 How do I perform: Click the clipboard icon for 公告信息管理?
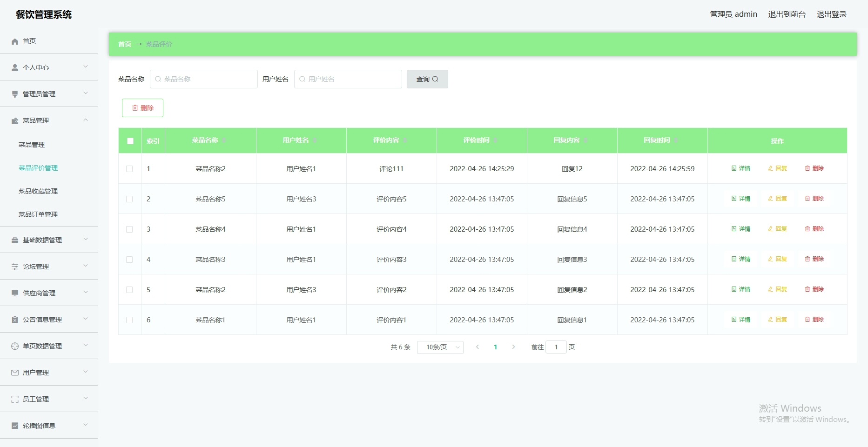(x=15, y=320)
